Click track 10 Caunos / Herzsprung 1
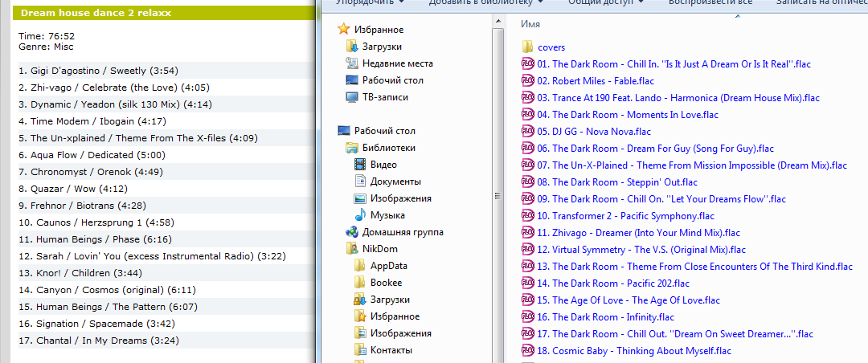Viewport: 868px width, 363px height. [x=96, y=222]
